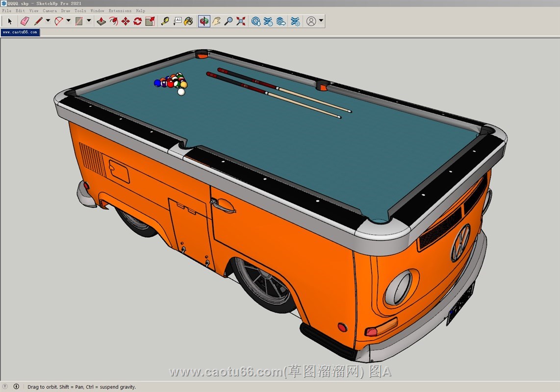This screenshot has height=392, width=560.
Task: Open the Edit menu
Action: 20,11
